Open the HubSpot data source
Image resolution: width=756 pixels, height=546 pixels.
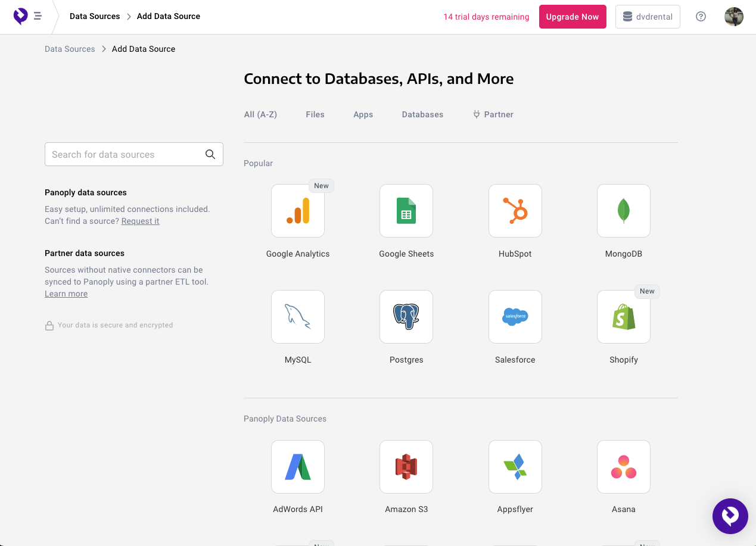click(515, 211)
